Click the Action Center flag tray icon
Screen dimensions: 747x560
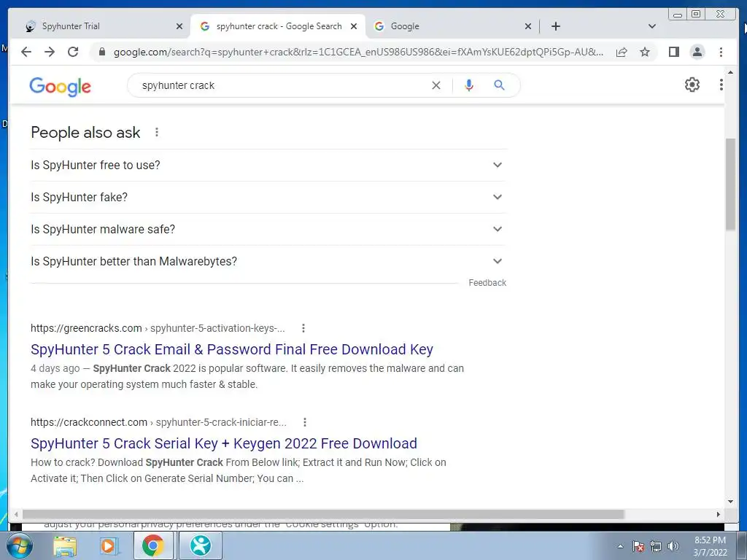638,546
